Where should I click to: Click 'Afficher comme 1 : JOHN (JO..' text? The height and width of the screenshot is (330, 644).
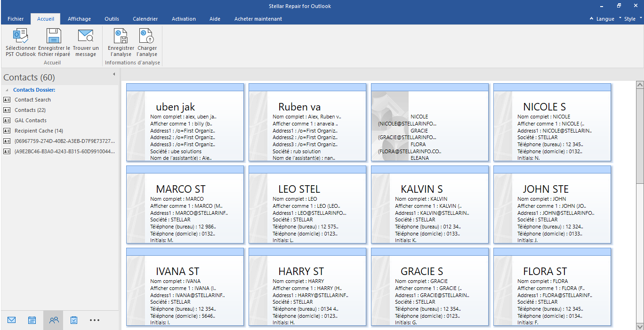[552, 206]
